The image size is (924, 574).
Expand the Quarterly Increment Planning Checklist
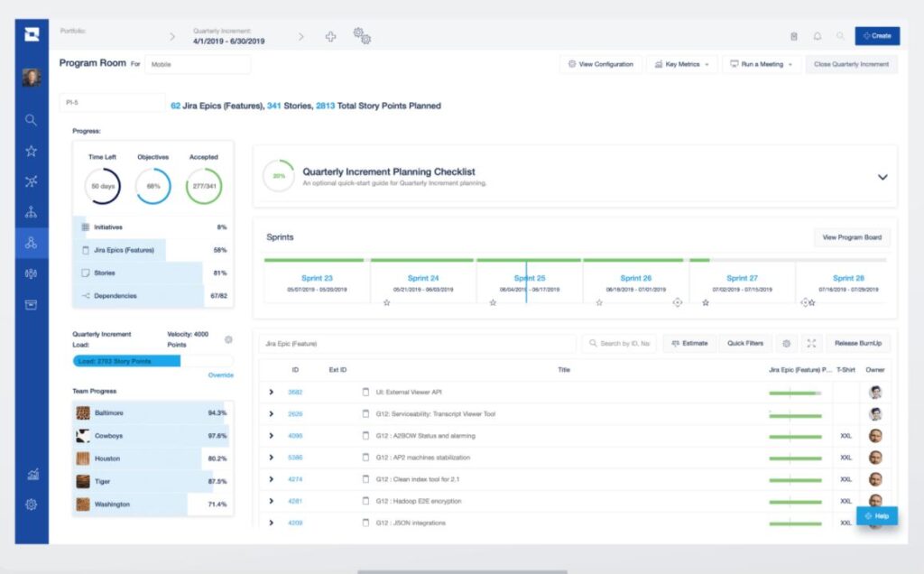click(x=882, y=177)
